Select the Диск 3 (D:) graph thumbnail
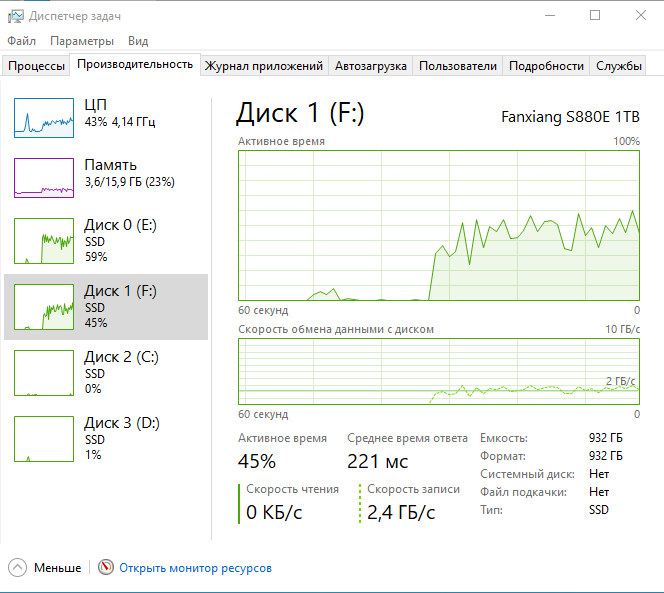 (44, 439)
